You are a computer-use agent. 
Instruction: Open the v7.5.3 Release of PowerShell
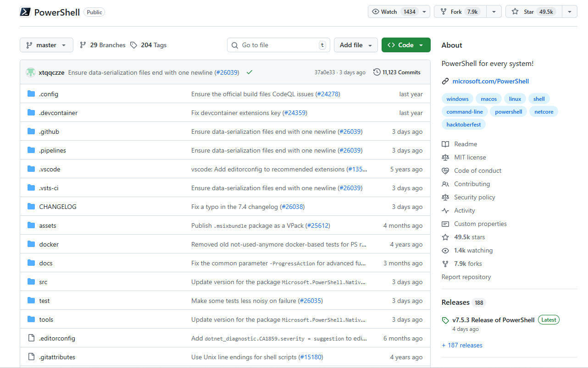pyautogui.click(x=493, y=319)
